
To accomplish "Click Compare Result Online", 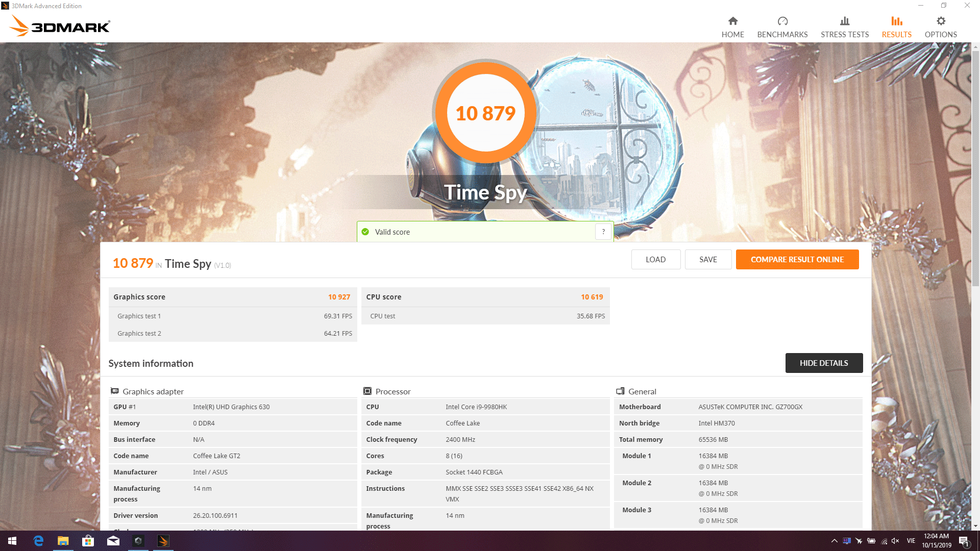I will tap(797, 259).
